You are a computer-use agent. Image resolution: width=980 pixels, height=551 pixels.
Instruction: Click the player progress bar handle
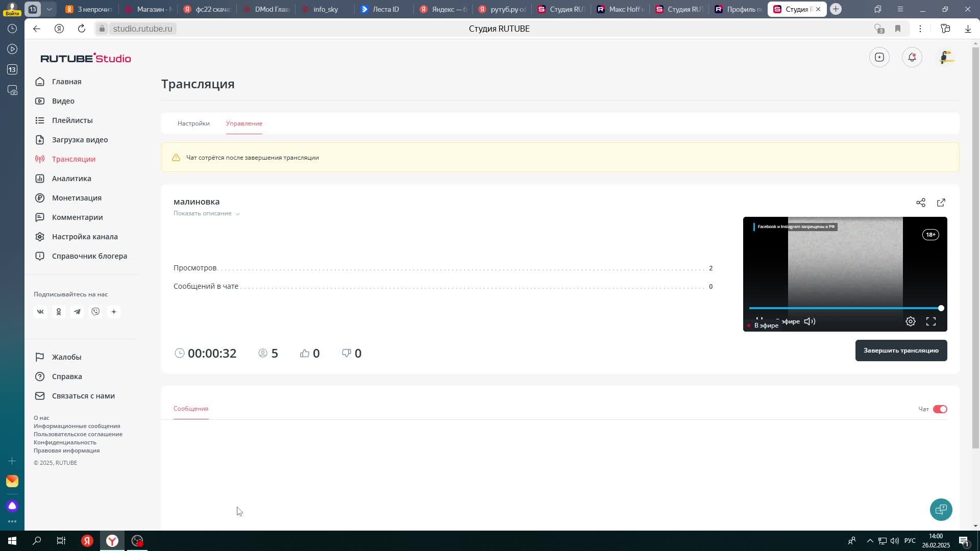tap(941, 308)
